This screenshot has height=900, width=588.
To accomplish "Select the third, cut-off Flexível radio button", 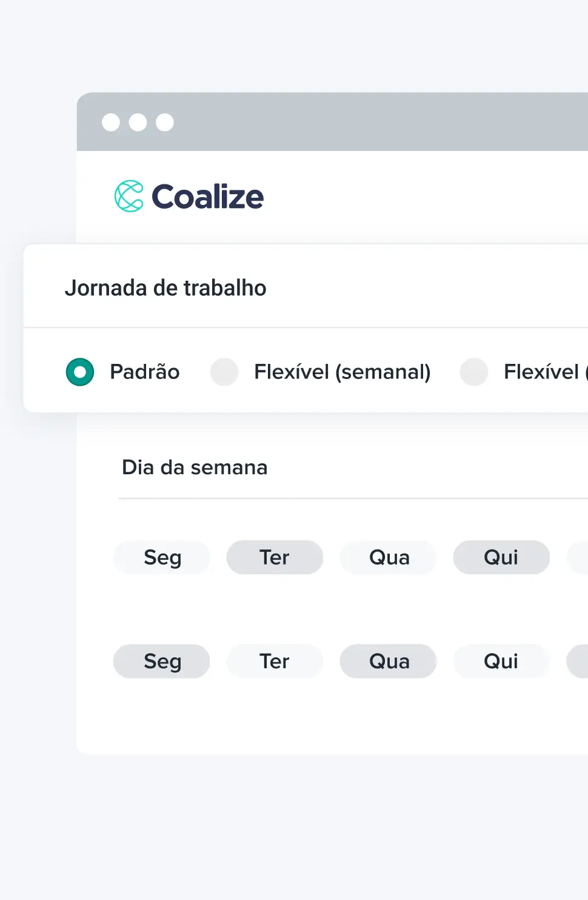I will pos(474,372).
